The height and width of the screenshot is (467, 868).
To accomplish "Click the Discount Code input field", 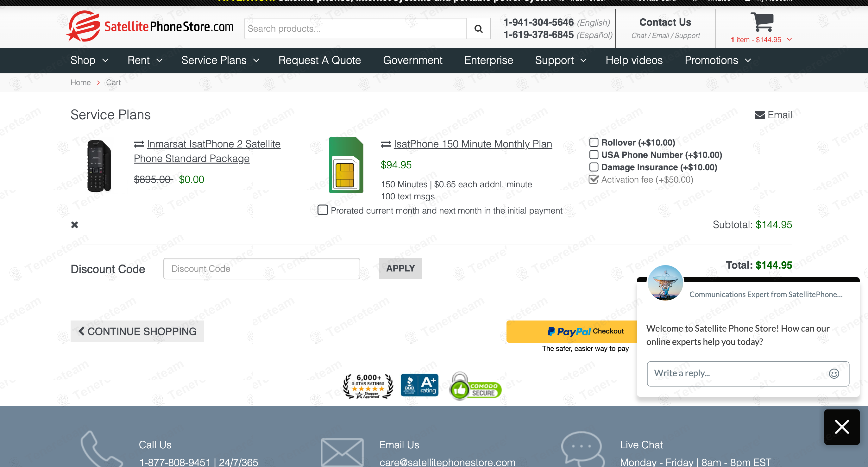I will coord(261,268).
